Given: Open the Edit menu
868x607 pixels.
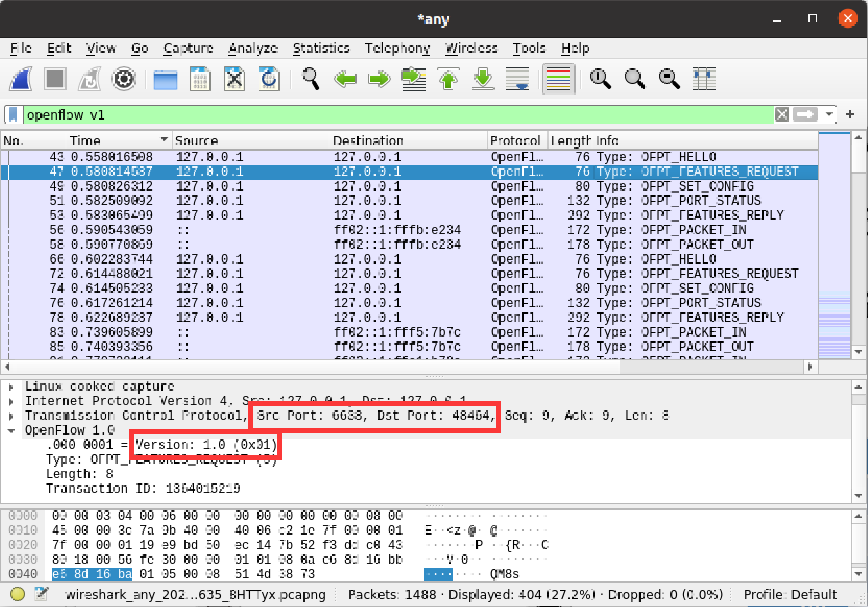Looking at the screenshot, I should point(59,48).
